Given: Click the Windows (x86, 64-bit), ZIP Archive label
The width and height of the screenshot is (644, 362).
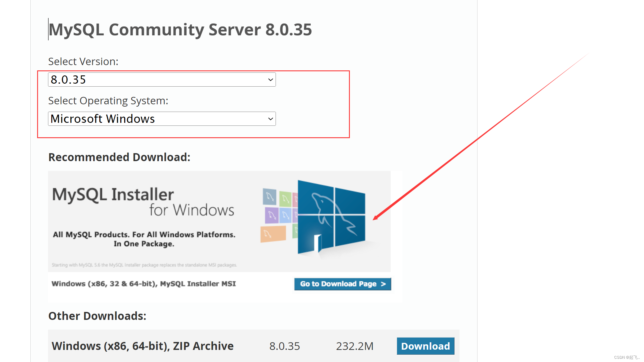Looking at the screenshot, I should point(142,346).
